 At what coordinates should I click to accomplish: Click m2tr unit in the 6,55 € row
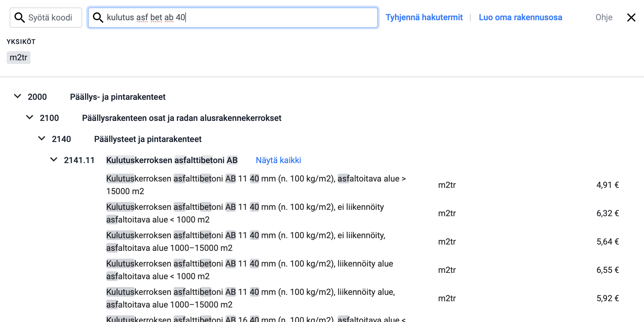tap(447, 270)
